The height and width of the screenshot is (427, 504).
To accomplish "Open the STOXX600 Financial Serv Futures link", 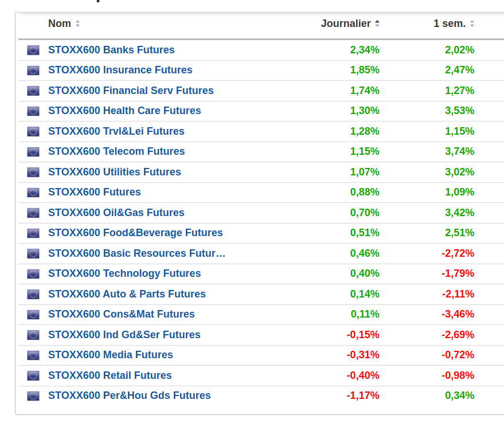I will [131, 91].
